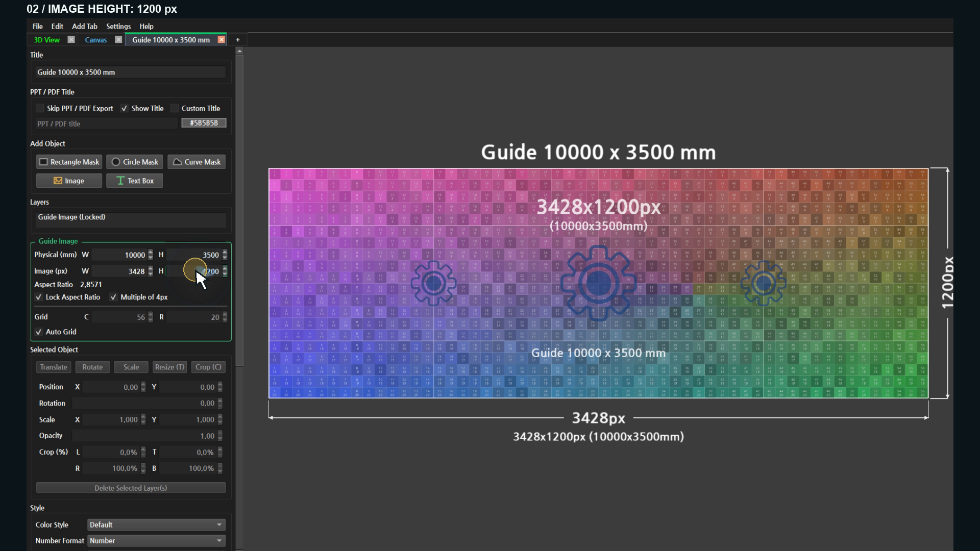
Task: Step the Position X value
Action: pyautogui.click(x=143, y=387)
